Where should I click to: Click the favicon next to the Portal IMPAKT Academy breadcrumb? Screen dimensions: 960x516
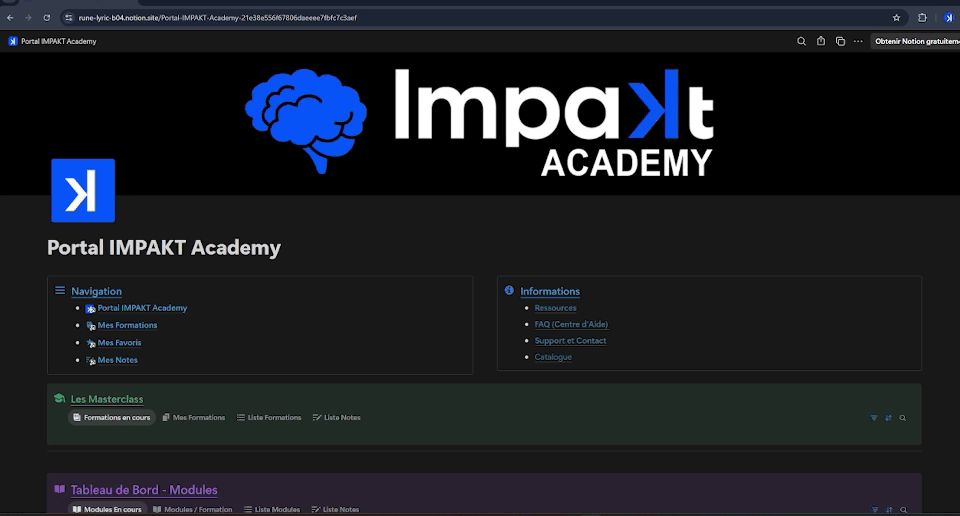13,41
